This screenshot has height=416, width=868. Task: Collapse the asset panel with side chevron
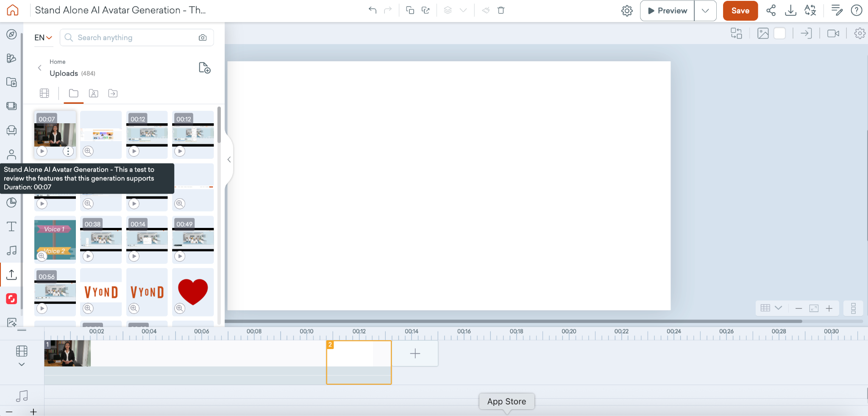point(229,160)
